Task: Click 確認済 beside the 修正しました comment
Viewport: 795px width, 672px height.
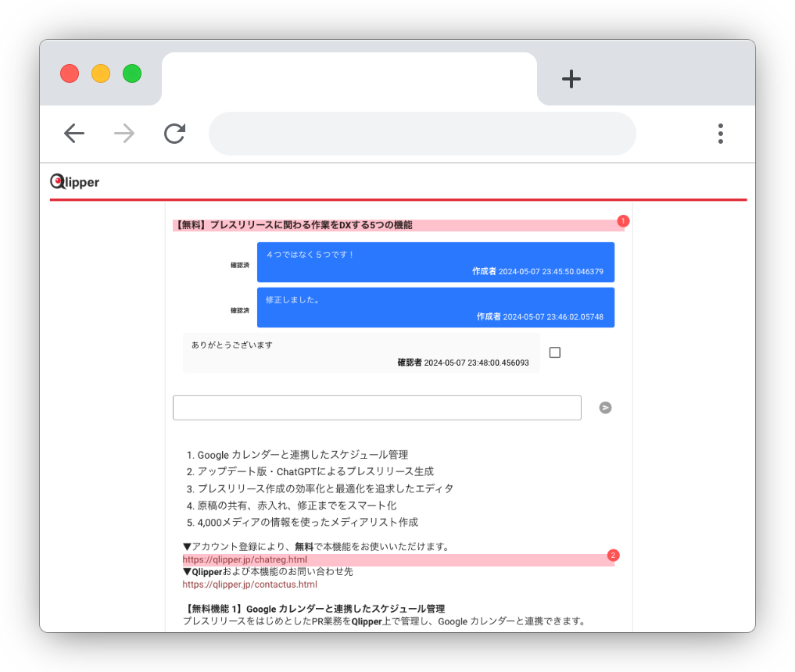Action: (x=239, y=310)
